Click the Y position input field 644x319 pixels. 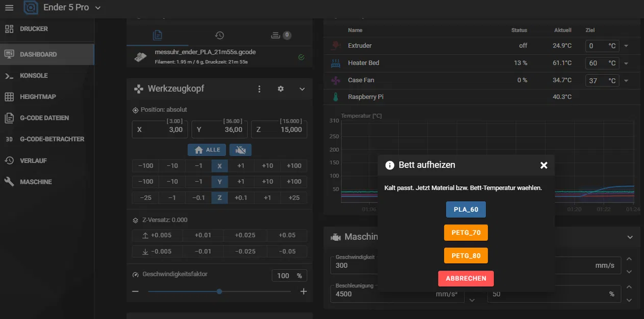pyautogui.click(x=219, y=130)
